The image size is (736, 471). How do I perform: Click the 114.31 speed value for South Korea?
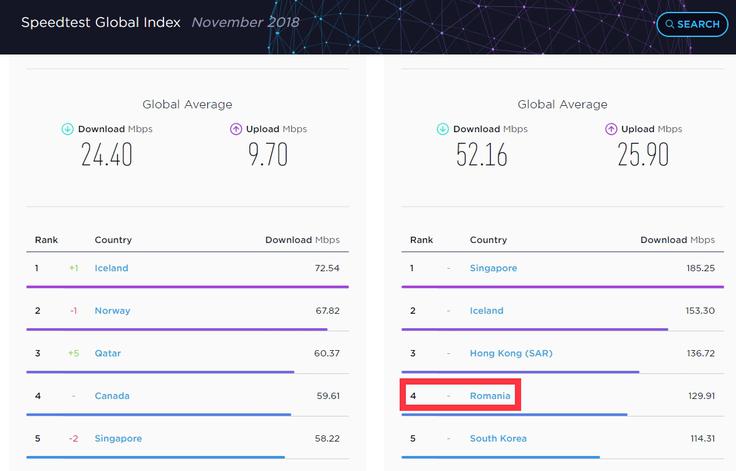click(703, 439)
